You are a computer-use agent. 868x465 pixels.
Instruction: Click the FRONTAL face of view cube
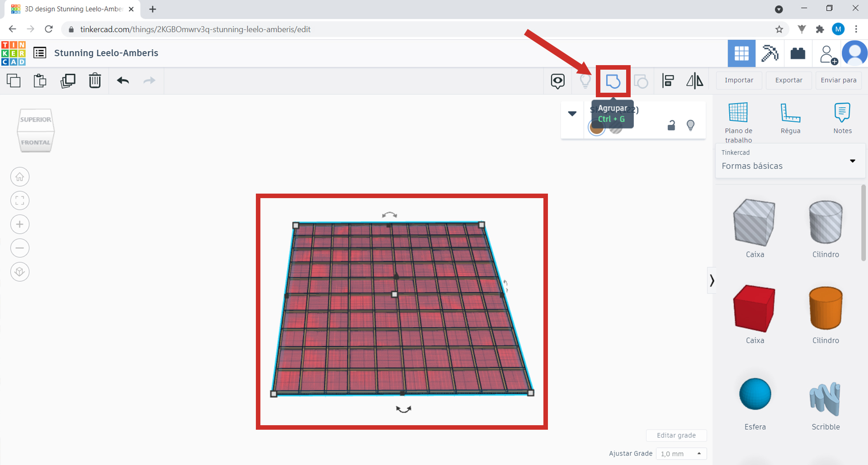click(x=36, y=142)
